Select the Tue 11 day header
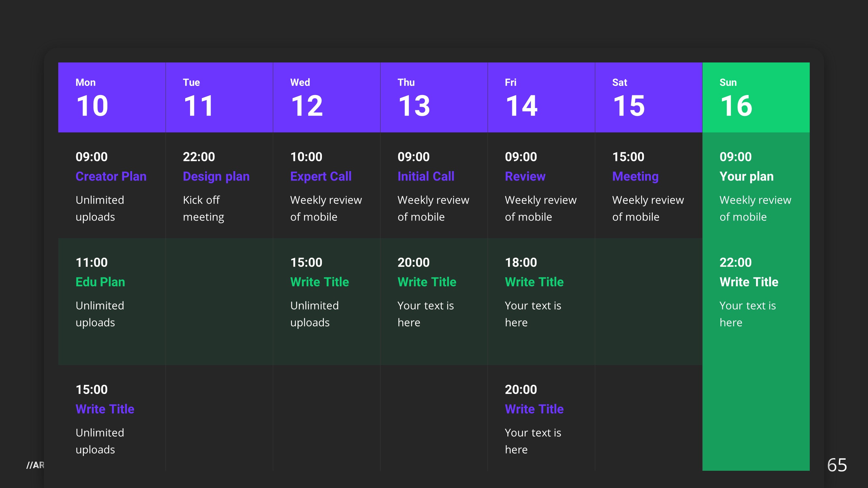 point(219,97)
